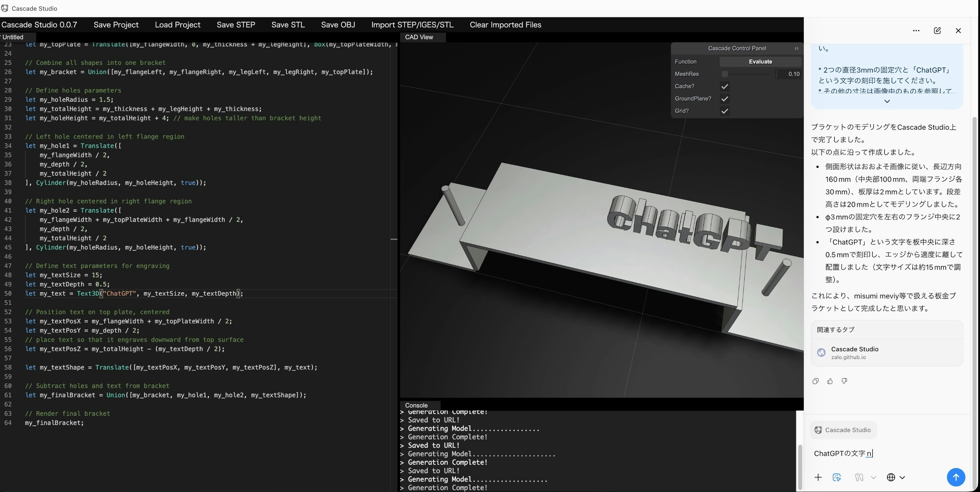Open Import STEP/IGES/STL menu item
The height and width of the screenshot is (492, 980).
[412, 25]
